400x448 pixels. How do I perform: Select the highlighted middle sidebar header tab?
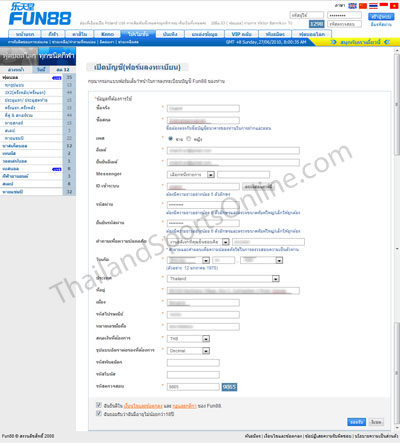41,69
